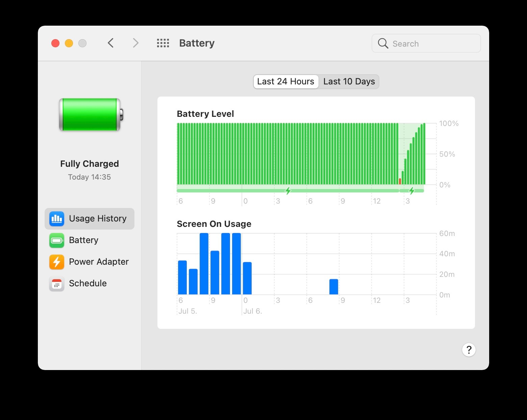Open the Schedule settings pane

(90, 283)
